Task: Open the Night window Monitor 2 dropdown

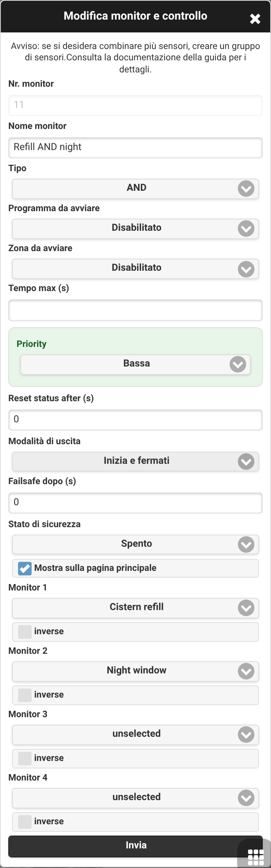Action: 135,671
